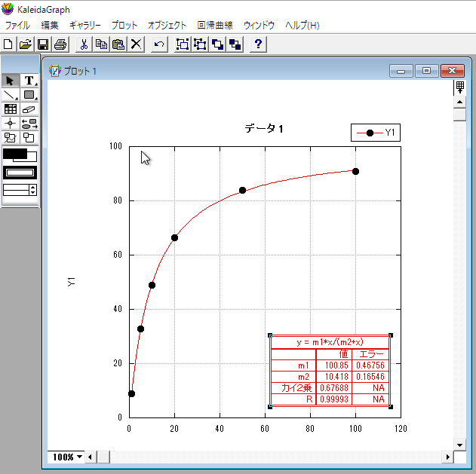The height and width of the screenshot is (474, 476).
Task: Click the m1 value 100.85
Action: (336, 365)
